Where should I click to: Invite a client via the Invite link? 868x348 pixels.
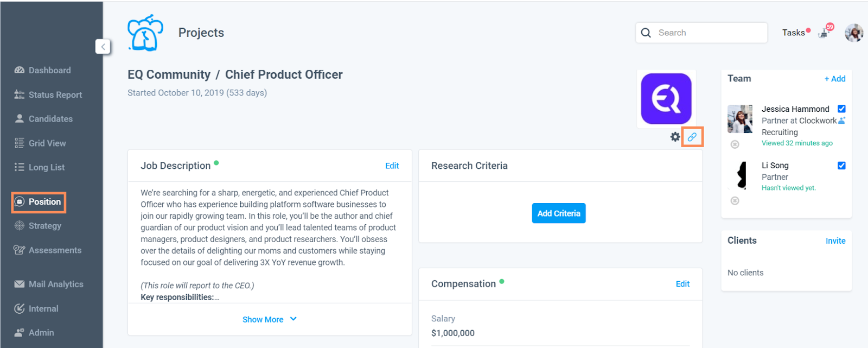tap(835, 241)
